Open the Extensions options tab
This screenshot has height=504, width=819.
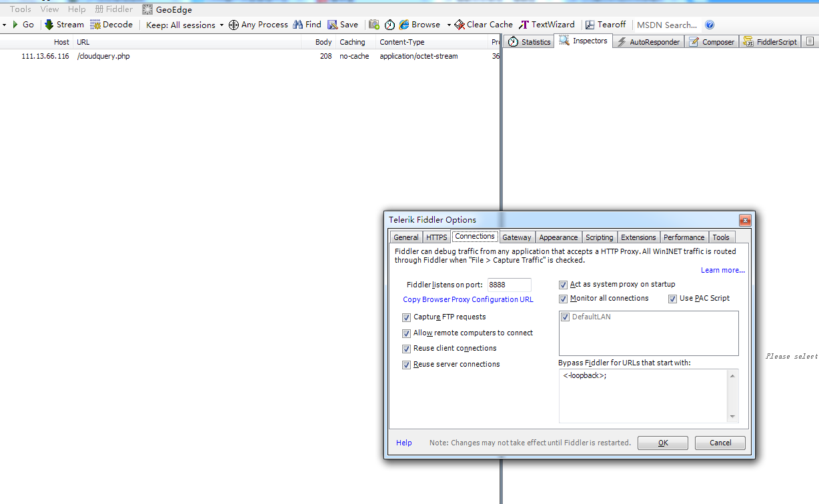pyautogui.click(x=638, y=237)
